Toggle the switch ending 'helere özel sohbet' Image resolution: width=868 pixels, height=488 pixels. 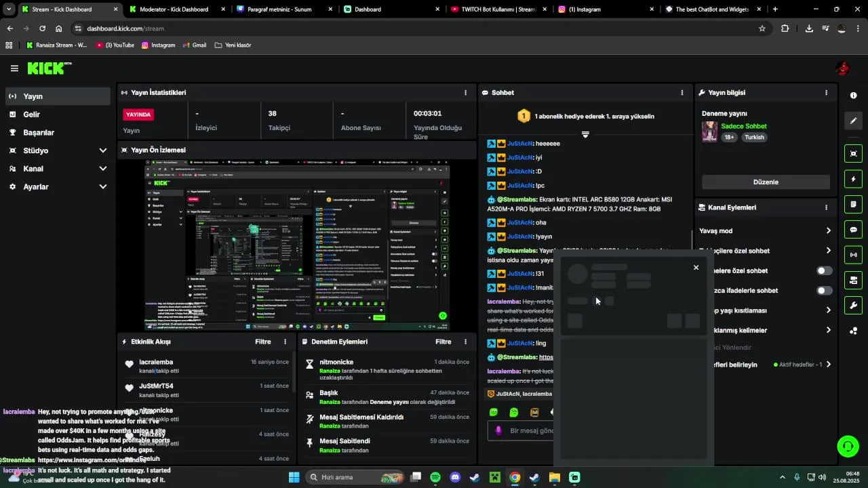coord(824,270)
